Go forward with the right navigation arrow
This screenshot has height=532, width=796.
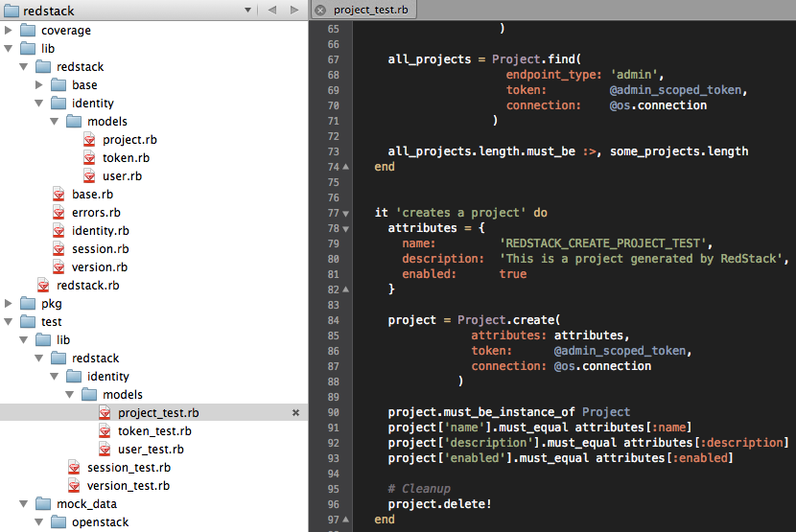294,11
